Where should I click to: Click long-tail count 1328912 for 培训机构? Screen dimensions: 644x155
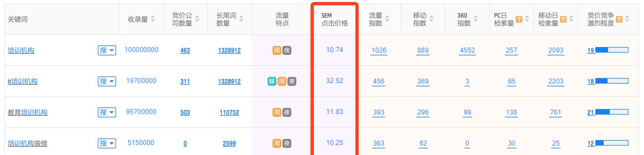(229, 50)
